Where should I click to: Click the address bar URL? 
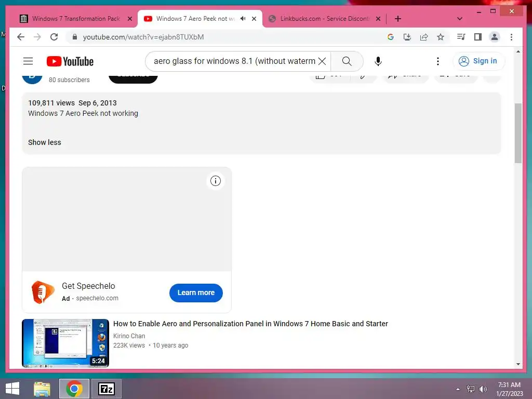coord(143,37)
